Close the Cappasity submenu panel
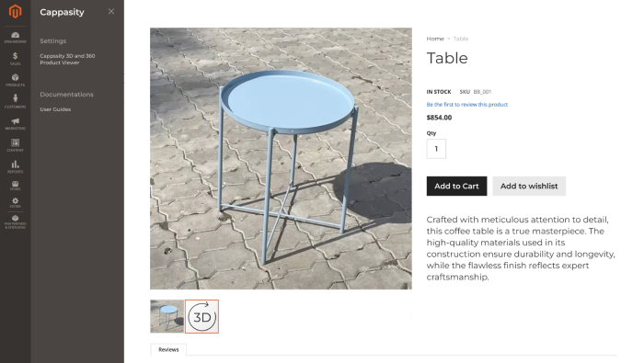This screenshot has height=363, width=644. [111, 11]
